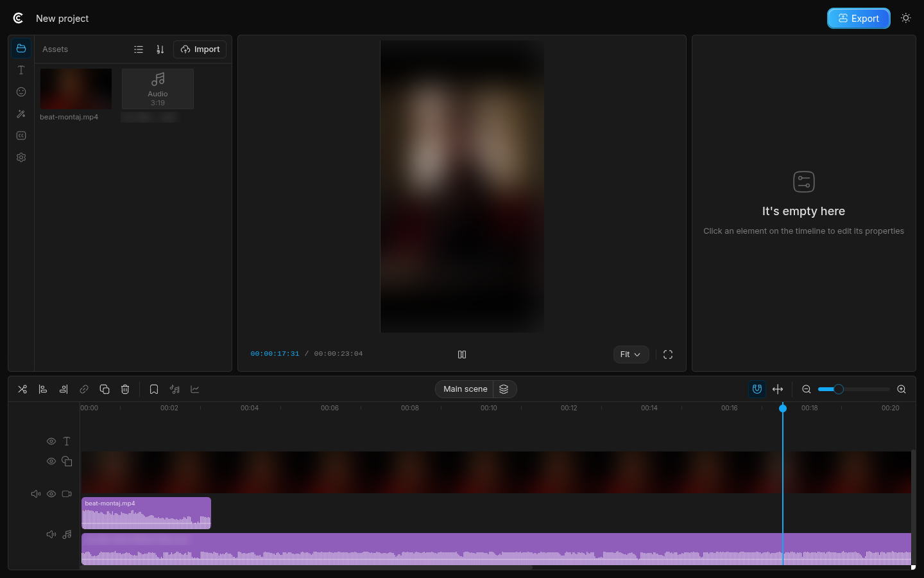Mute the video track audio

(36, 494)
